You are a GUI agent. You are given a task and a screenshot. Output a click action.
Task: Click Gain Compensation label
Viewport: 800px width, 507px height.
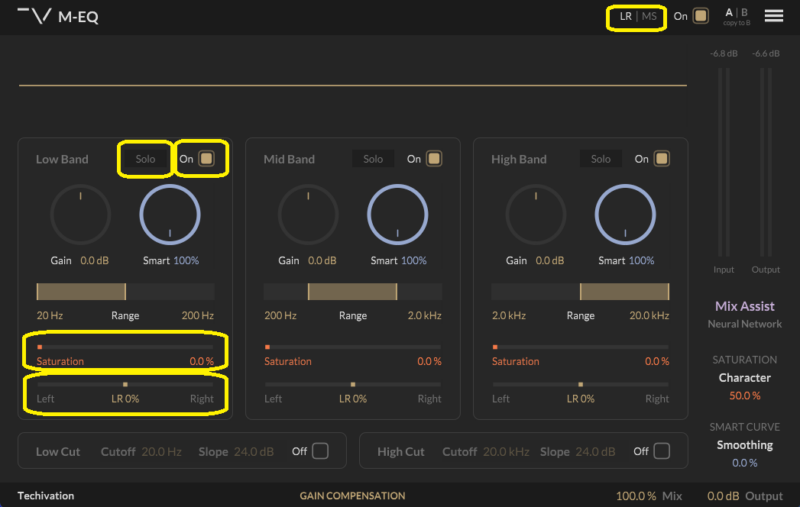coord(352,496)
